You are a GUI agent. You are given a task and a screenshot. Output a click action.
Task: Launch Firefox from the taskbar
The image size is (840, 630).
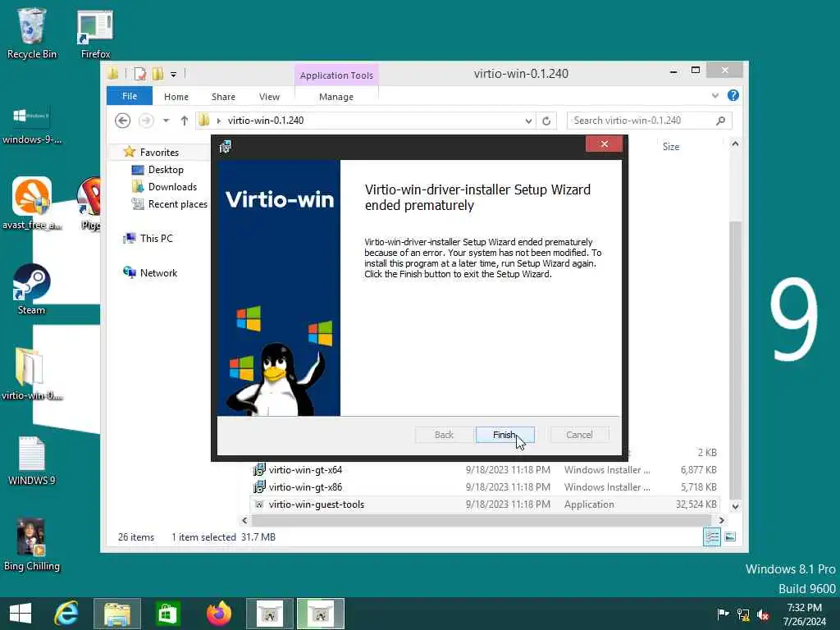218,614
